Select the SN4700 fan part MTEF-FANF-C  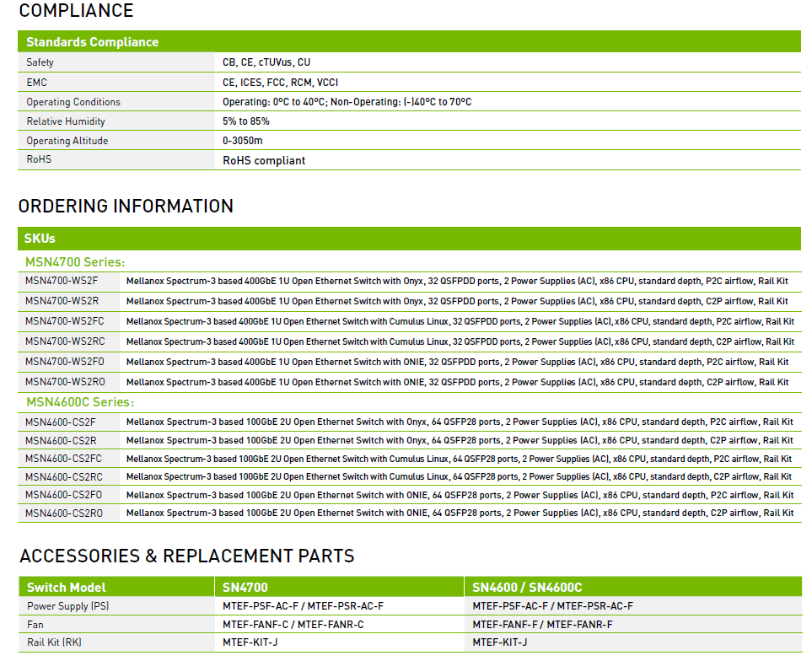[256, 624]
